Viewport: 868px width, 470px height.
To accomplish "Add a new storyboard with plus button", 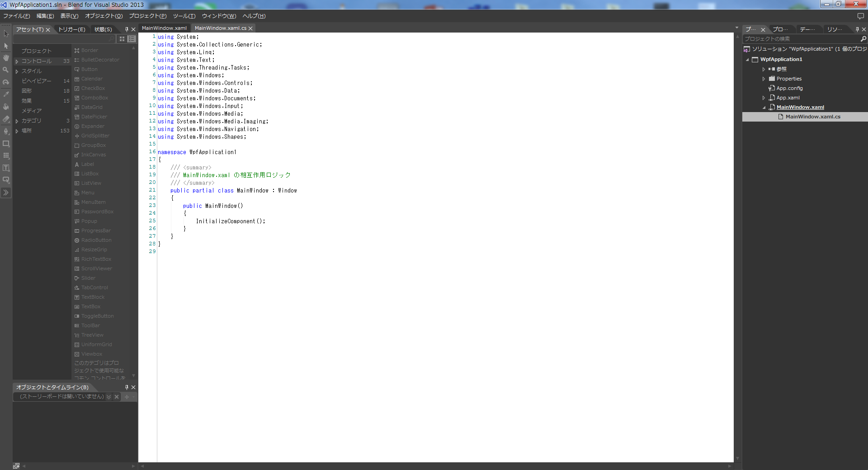I will pyautogui.click(x=127, y=397).
